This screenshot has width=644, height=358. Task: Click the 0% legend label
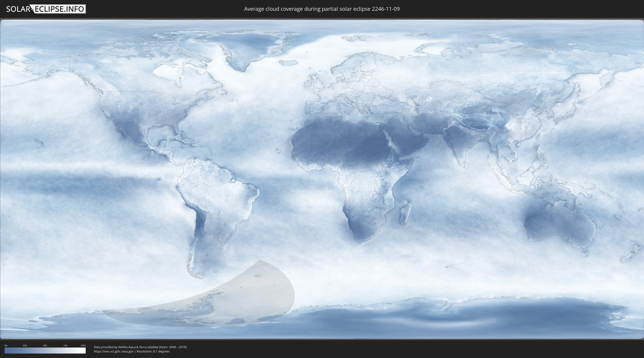pos(6,345)
